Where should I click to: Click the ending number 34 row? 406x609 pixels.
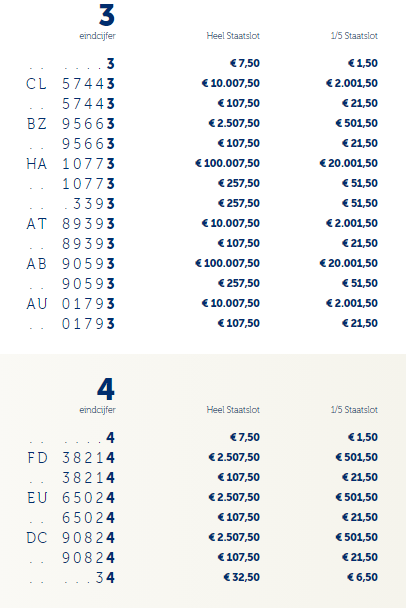pyautogui.click(x=202, y=578)
